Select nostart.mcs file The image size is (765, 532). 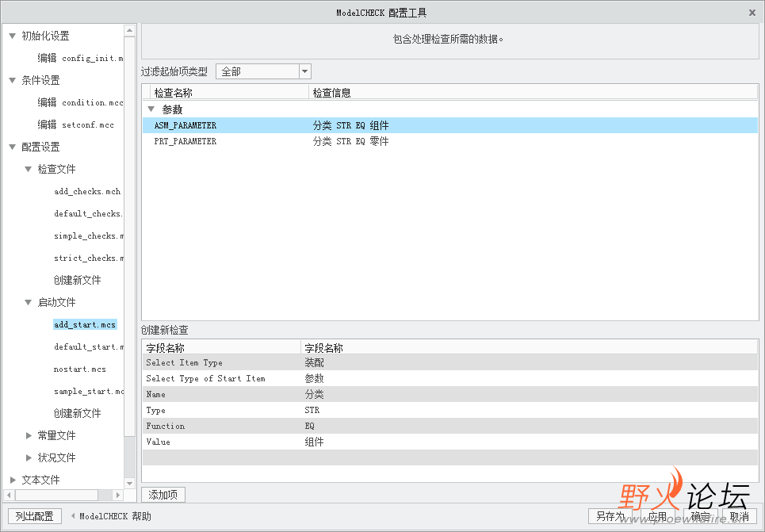79,369
